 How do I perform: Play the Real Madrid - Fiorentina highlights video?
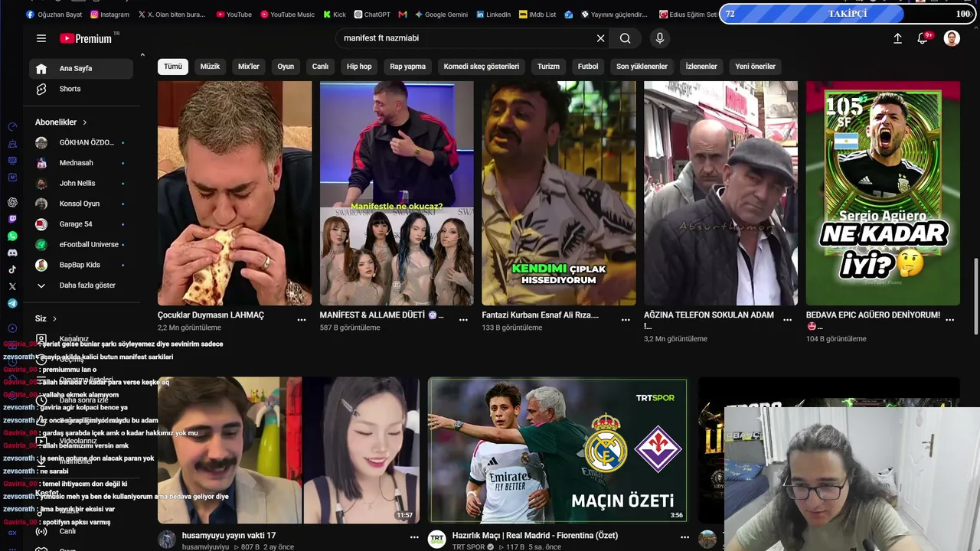click(557, 451)
